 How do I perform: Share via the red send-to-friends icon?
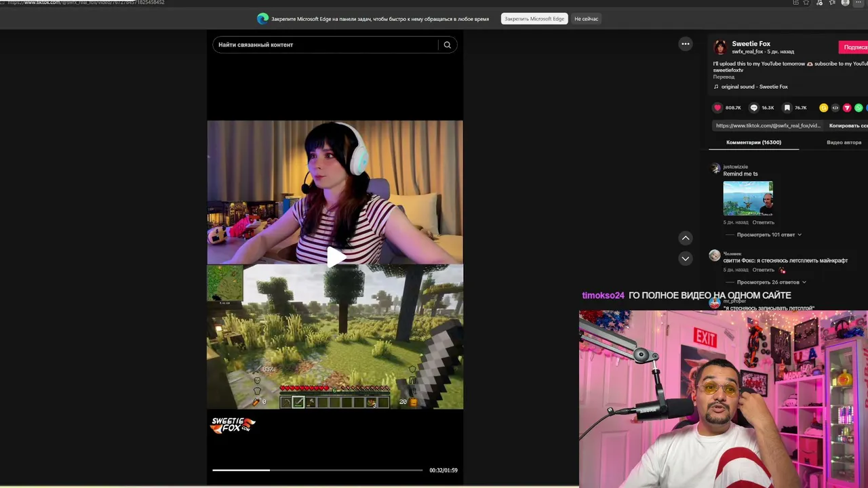pyautogui.click(x=847, y=108)
